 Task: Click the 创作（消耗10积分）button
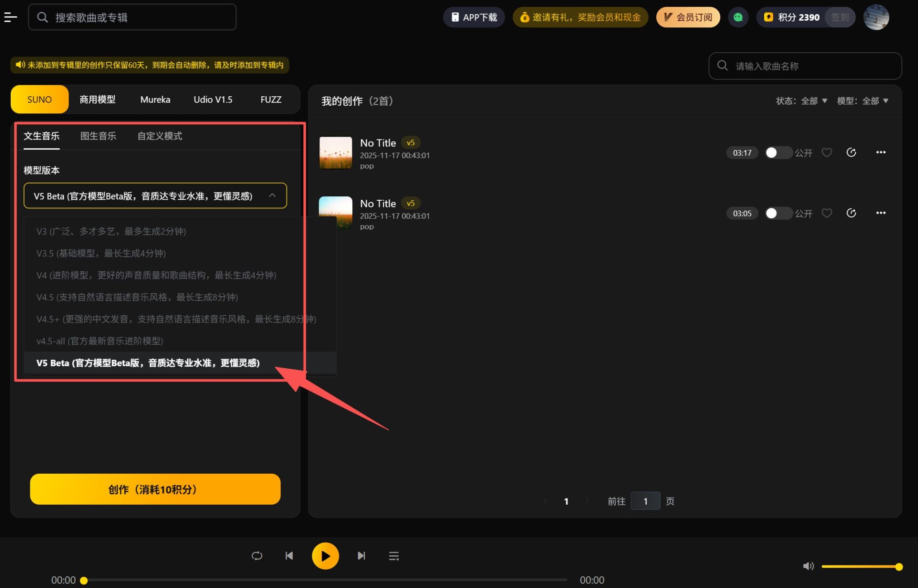[x=155, y=489]
